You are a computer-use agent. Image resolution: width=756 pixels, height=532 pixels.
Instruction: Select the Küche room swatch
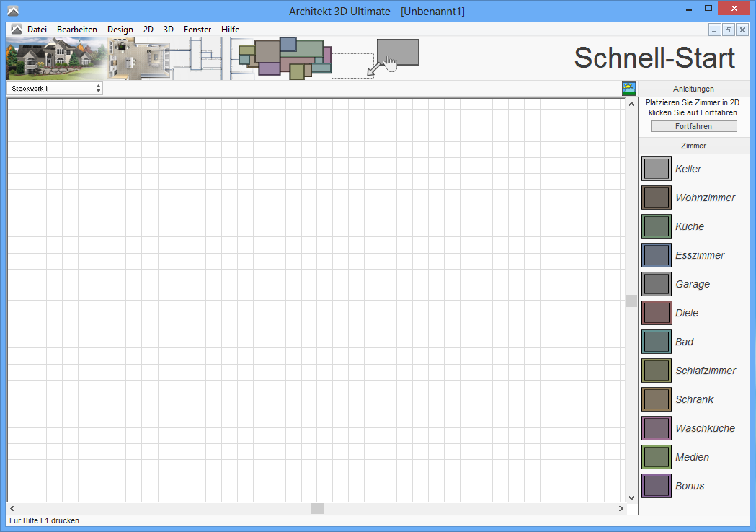point(657,226)
